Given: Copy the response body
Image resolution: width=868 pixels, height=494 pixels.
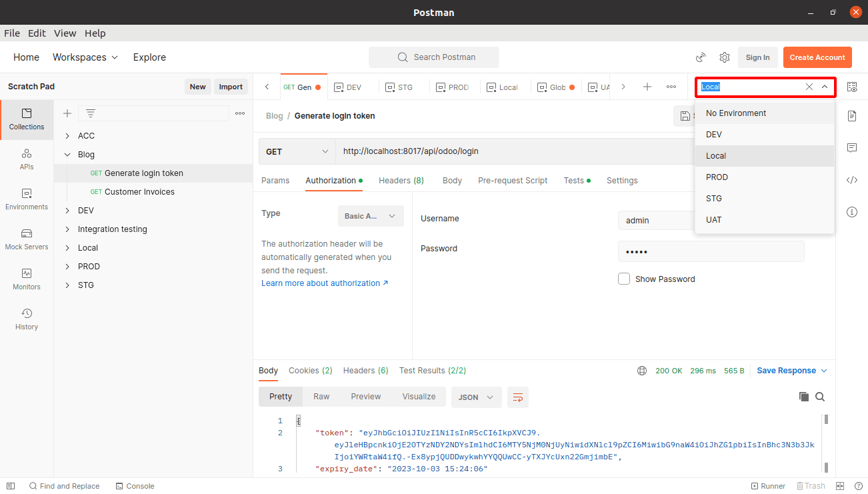Looking at the screenshot, I should (x=804, y=397).
